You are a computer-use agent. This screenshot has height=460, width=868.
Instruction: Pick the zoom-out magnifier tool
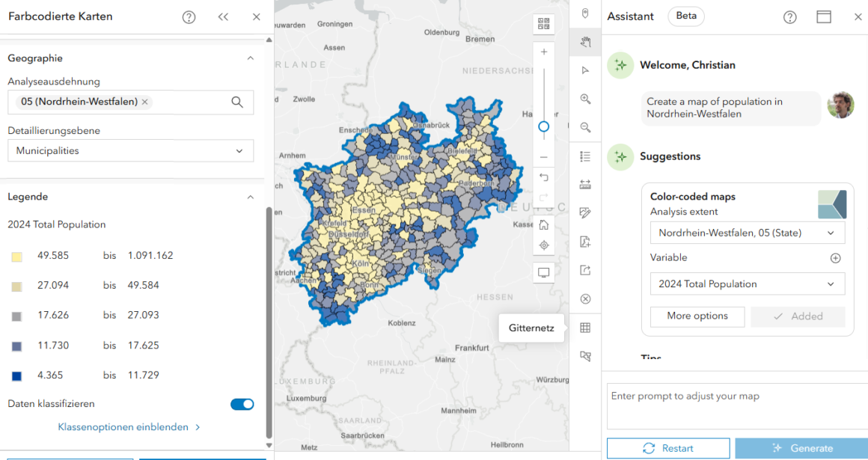[x=585, y=127]
